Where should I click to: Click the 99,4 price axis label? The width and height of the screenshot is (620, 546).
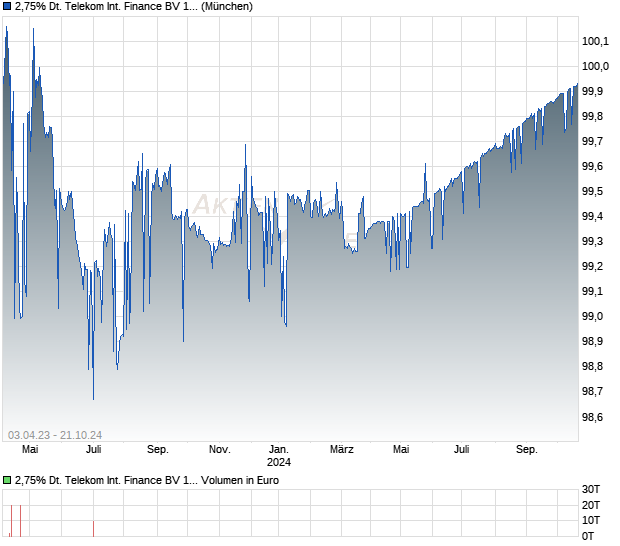(592, 217)
